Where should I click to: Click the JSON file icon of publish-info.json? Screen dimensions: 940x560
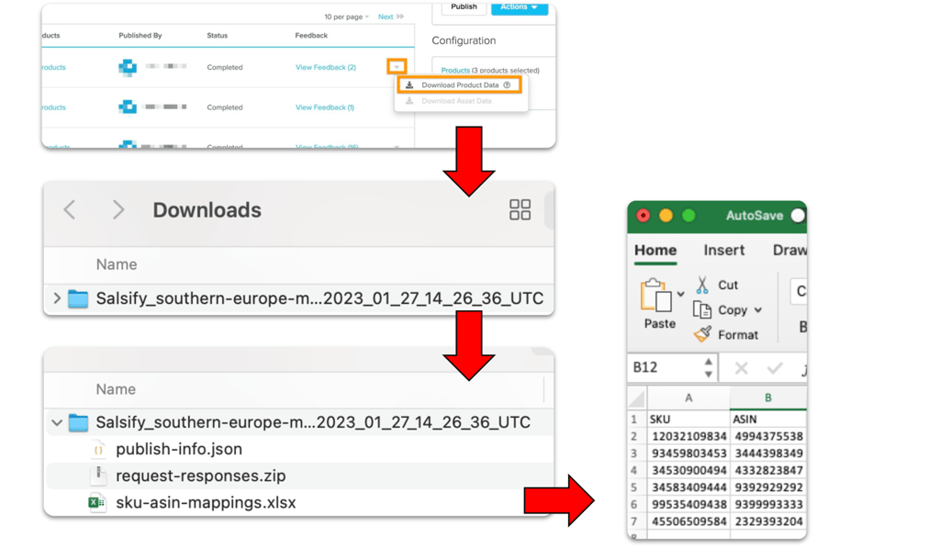pyautogui.click(x=97, y=449)
